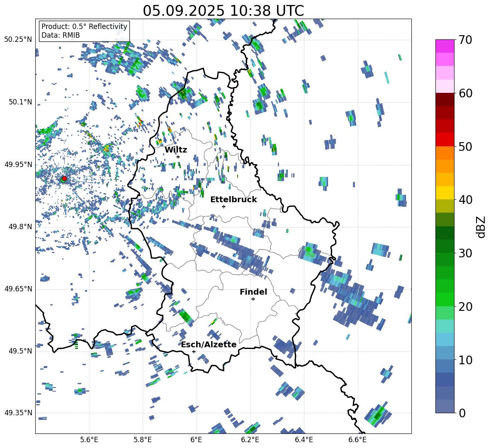Click the 6.2°E longitude label
This screenshot has height=448, width=491.
pyautogui.click(x=250, y=440)
